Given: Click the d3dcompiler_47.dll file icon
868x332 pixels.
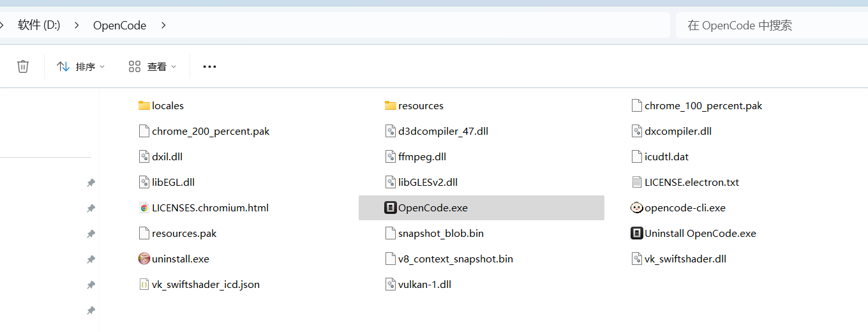Looking at the screenshot, I should coord(391,131).
